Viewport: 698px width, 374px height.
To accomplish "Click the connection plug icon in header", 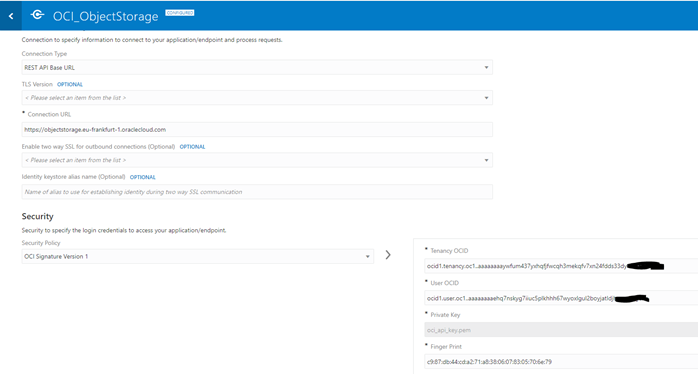I will [x=37, y=15].
